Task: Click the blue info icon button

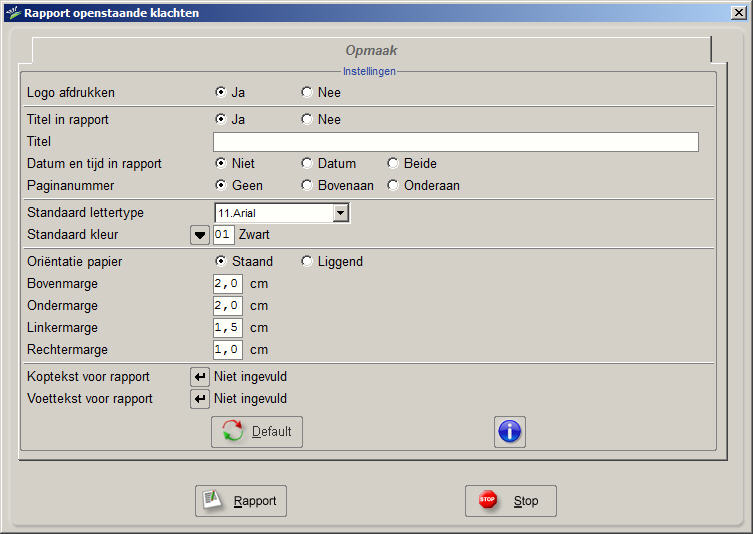Action: [x=510, y=432]
